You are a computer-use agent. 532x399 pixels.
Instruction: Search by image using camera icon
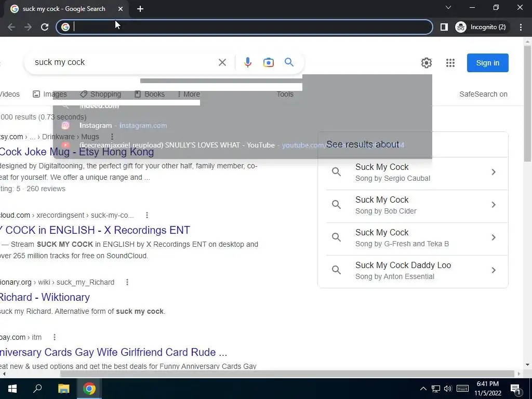[x=269, y=62]
